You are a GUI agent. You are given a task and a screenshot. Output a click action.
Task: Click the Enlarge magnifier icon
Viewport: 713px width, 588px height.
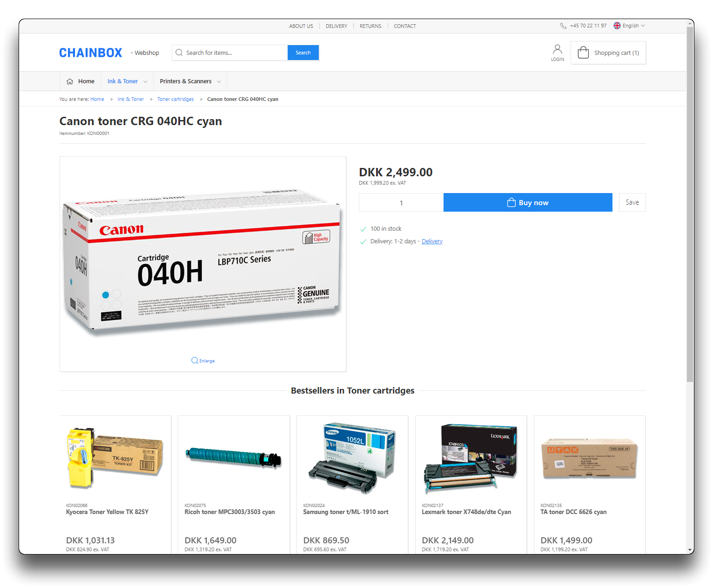point(195,361)
